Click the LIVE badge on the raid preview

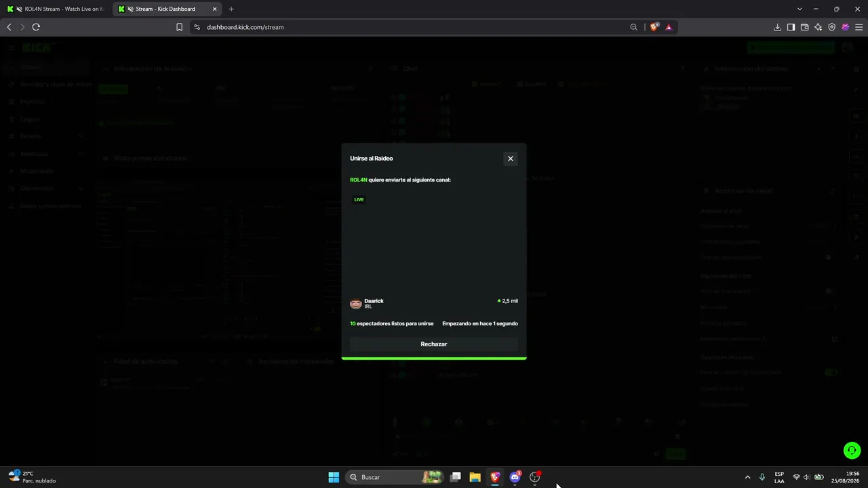pos(359,199)
